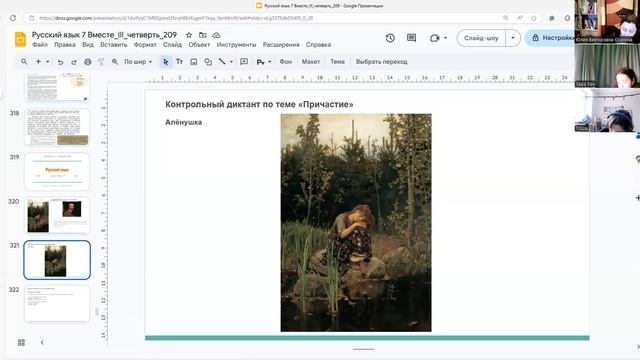Open the Расширения menu
The image size is (640, 360).
(281, 44)
